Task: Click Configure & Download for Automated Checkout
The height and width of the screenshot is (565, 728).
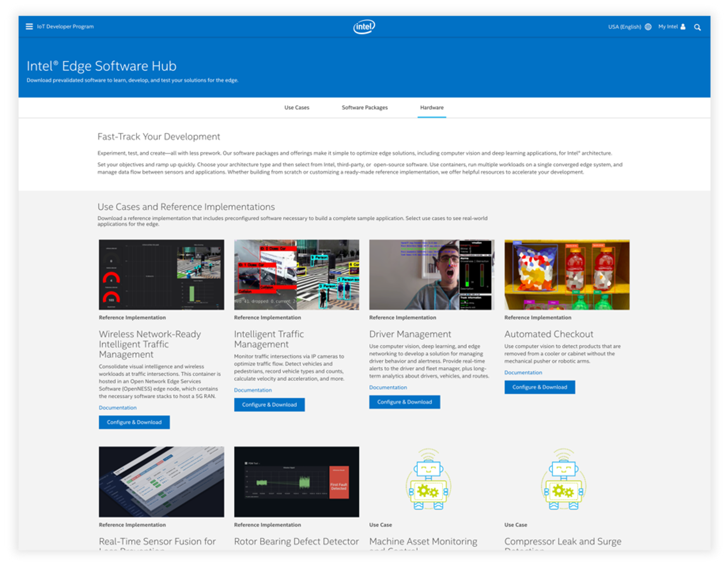Action: (540, 387)
